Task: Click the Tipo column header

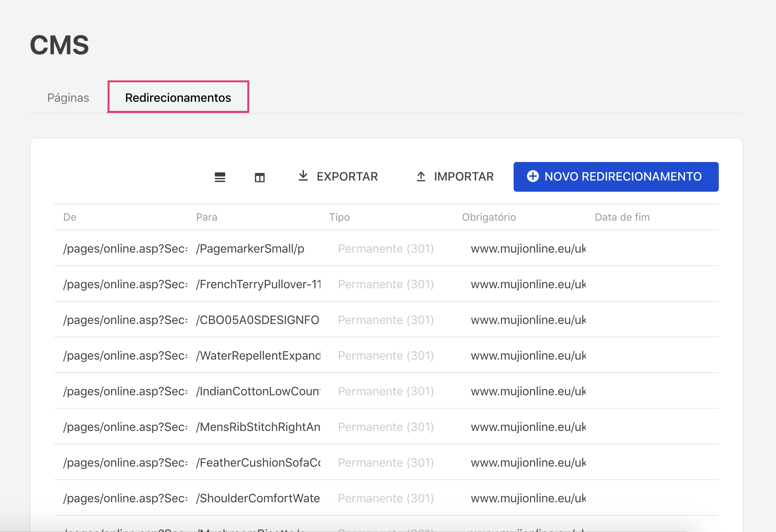Action: [x=339, y=217]
